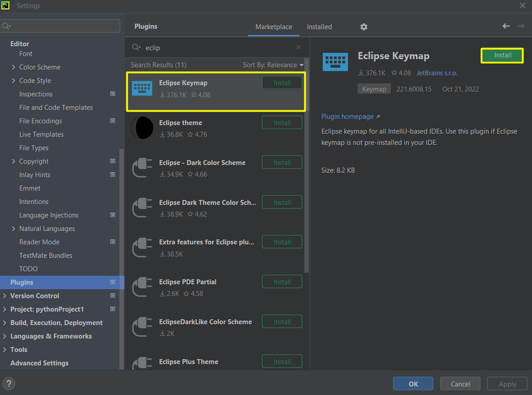
Task: Open the Plugin homepage link
Action: click(x=350, y=117)
